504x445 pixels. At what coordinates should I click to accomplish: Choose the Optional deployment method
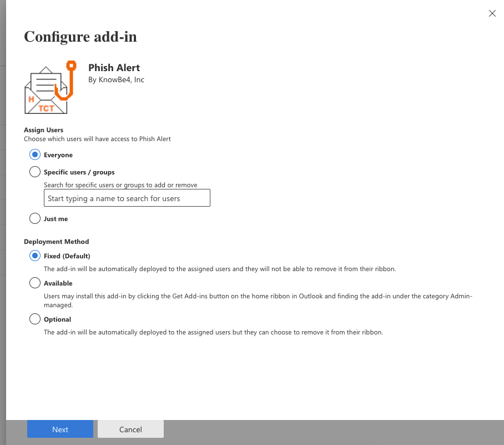[34, 319]
